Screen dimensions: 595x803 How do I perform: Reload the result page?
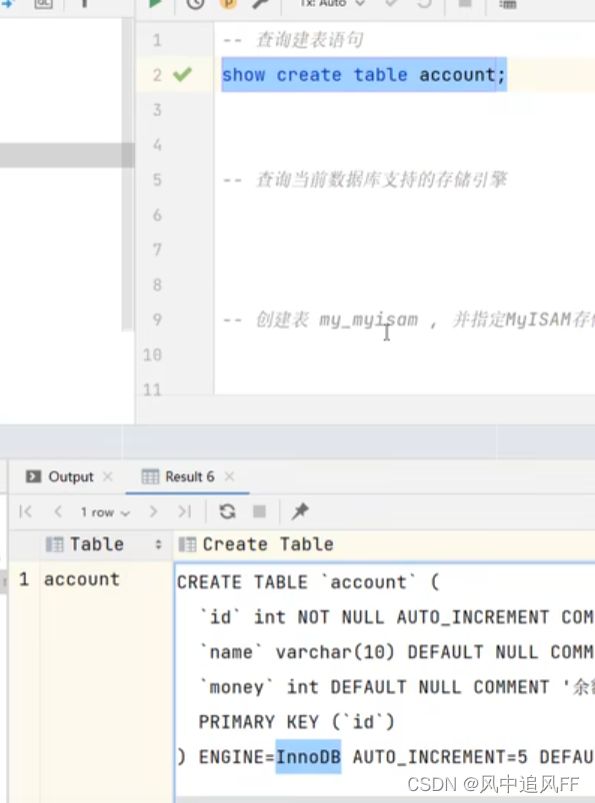tap(227, 511)
